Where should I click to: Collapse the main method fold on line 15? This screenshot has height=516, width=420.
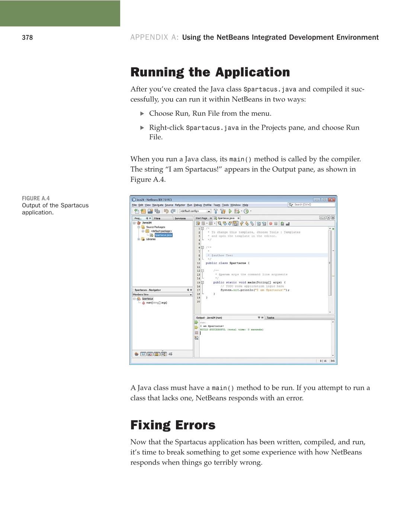pyautogui.click(x=202, y=282)
